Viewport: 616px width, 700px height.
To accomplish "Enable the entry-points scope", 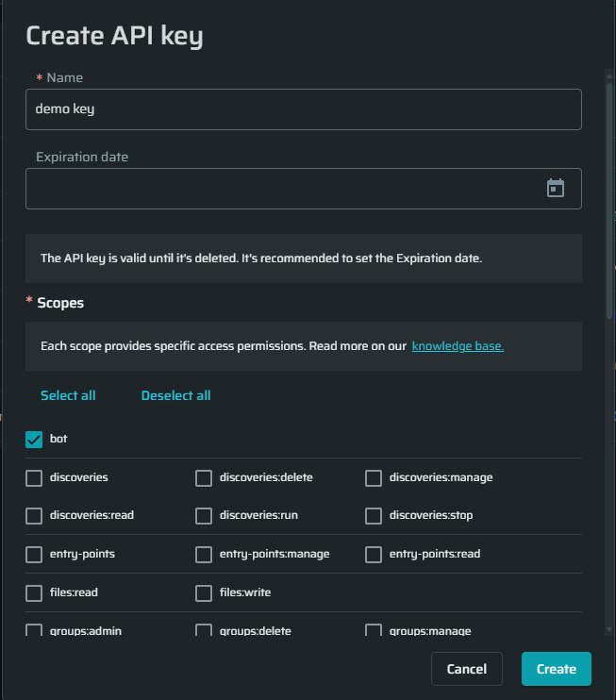I will (x=34, y=555).
